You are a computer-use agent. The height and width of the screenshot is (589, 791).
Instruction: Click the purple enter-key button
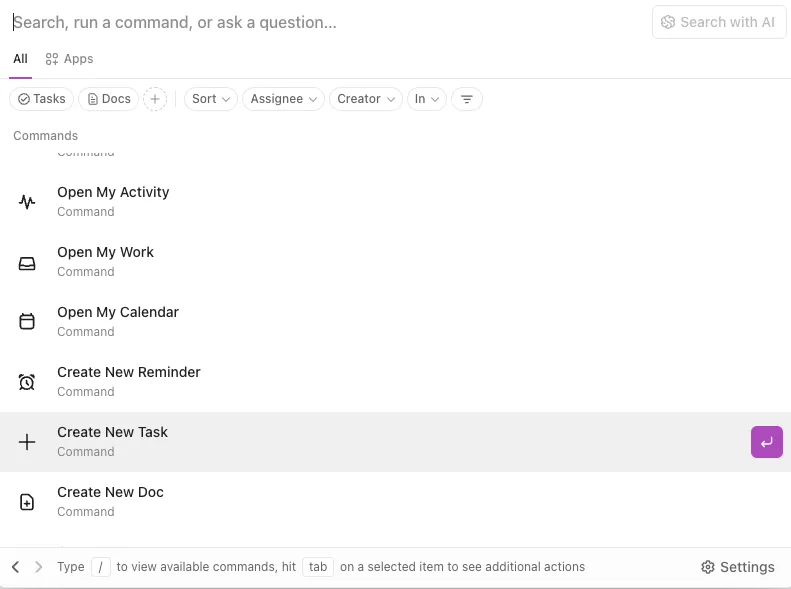[766, 442]
